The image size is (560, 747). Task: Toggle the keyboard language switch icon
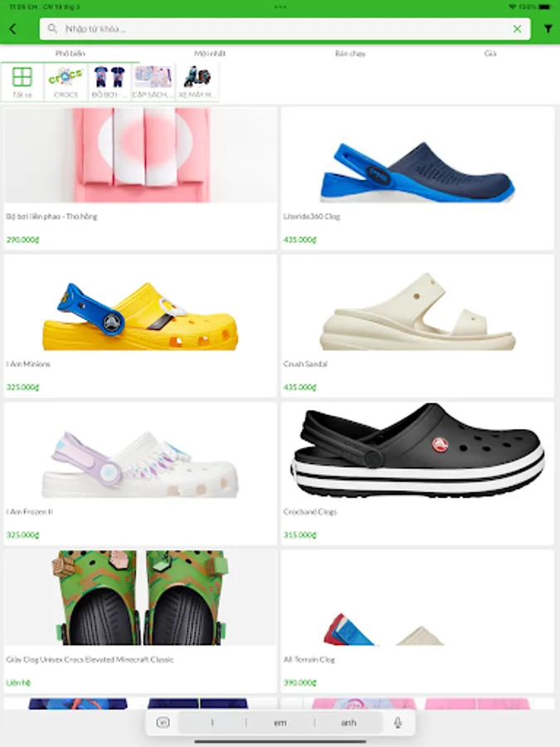163,723
